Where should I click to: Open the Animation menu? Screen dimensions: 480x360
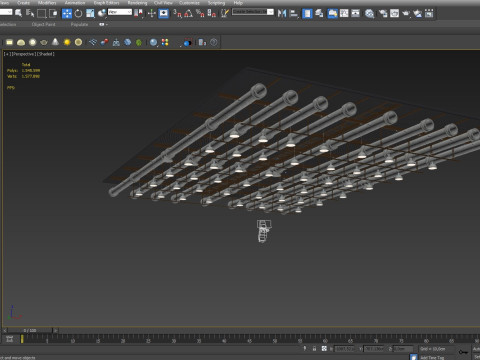(75, 3)
